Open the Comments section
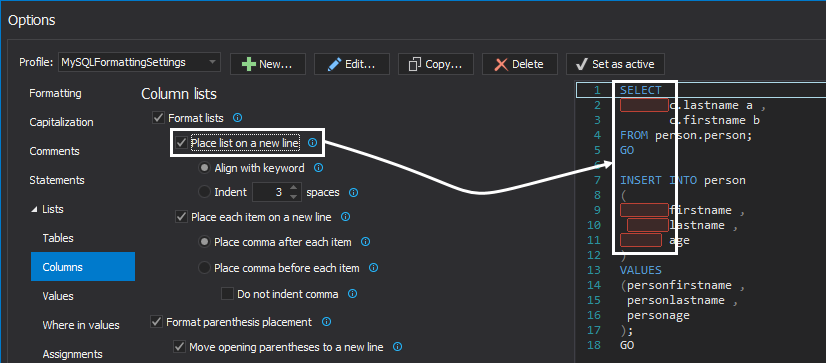Image resolution: width=826 pixels, height=363 pixels. (54, 151)
